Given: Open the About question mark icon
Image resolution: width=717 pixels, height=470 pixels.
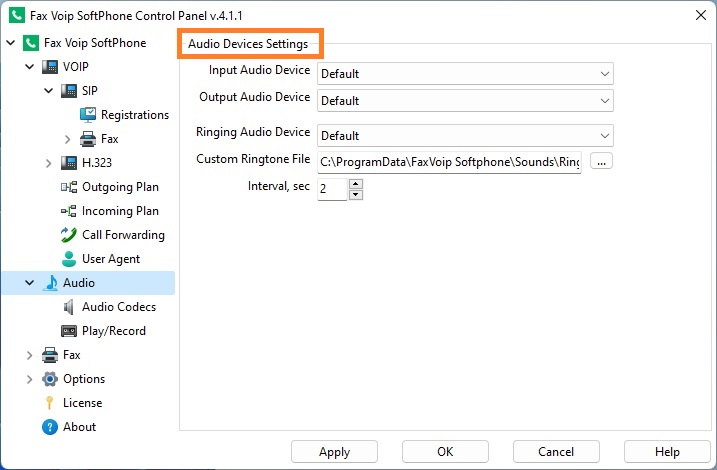Looking at the screenshot, I should [49, 427].
